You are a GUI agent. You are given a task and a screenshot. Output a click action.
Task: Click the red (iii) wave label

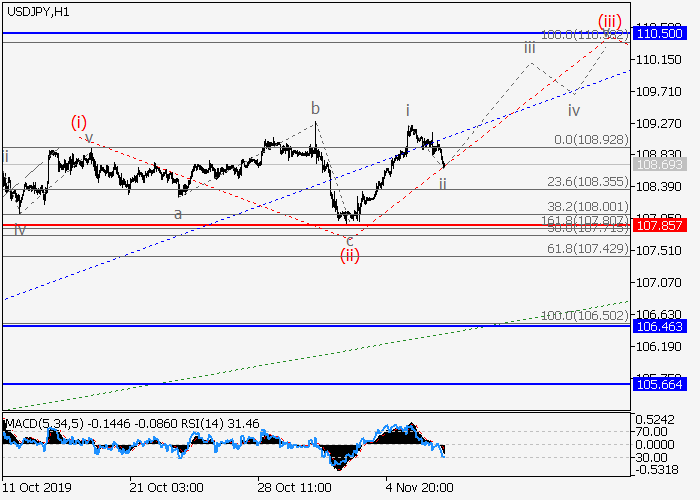coord(610,20)
